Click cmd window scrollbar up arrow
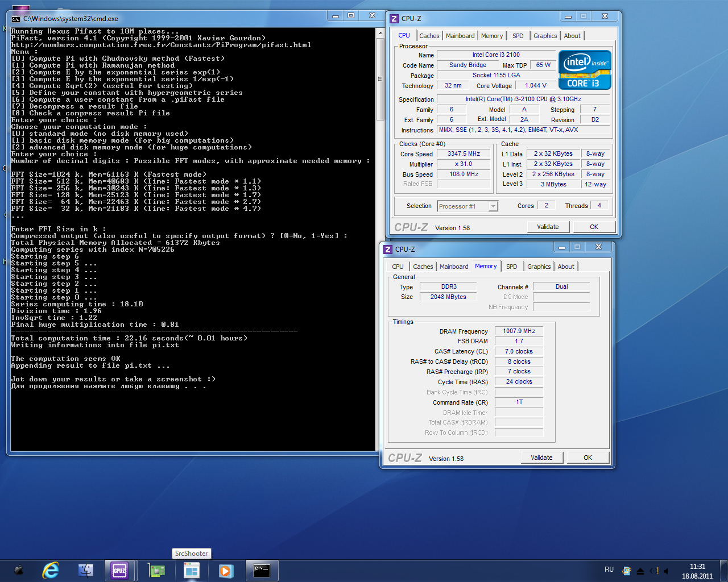Screen dimensions: 728x582 click(380, 33)
